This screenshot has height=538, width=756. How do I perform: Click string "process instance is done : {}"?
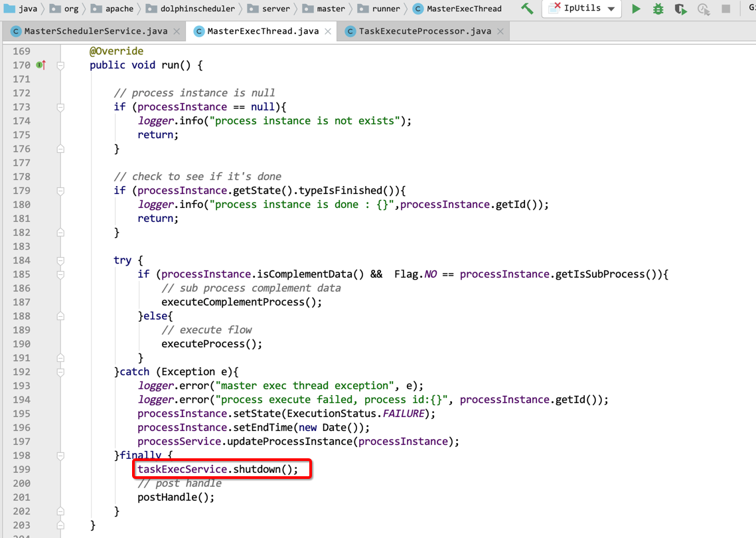click(302, 205)
